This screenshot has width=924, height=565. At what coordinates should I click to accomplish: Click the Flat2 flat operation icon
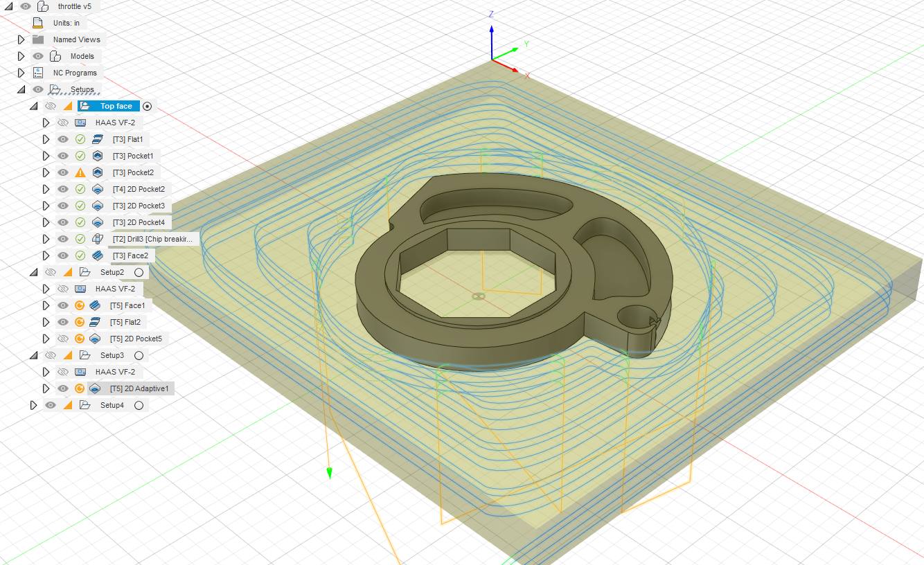coord(96,322)
